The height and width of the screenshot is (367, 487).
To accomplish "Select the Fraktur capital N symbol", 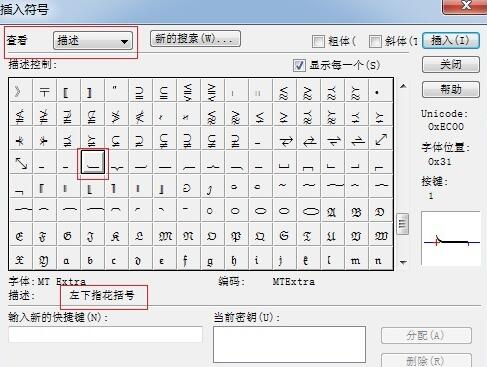I will point(189,235).
